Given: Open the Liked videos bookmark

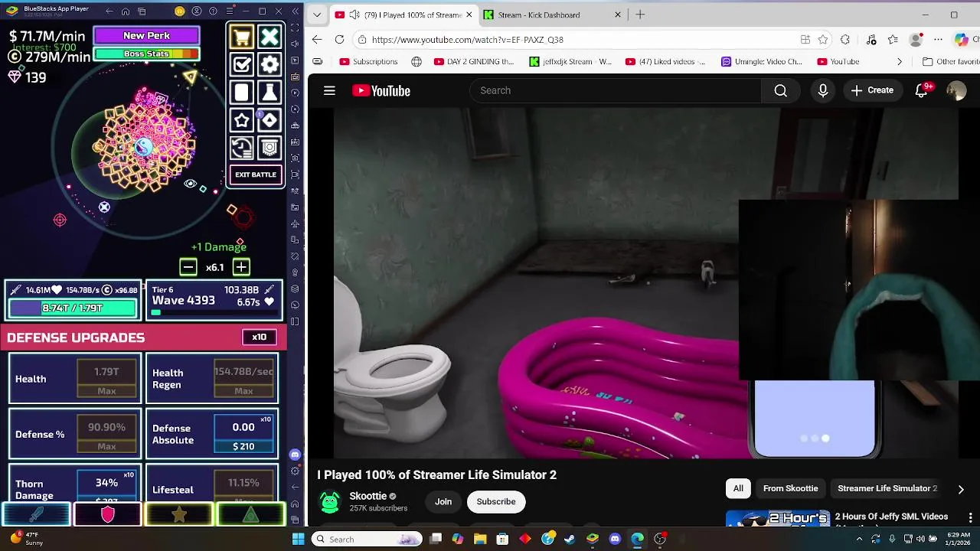Looking at the screenshot, I should (665, 61).
